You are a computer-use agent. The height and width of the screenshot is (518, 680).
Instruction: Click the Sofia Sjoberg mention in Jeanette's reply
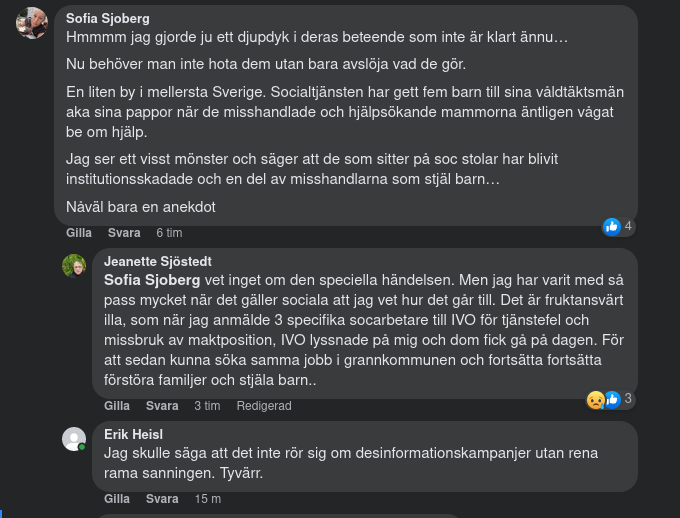152,280
